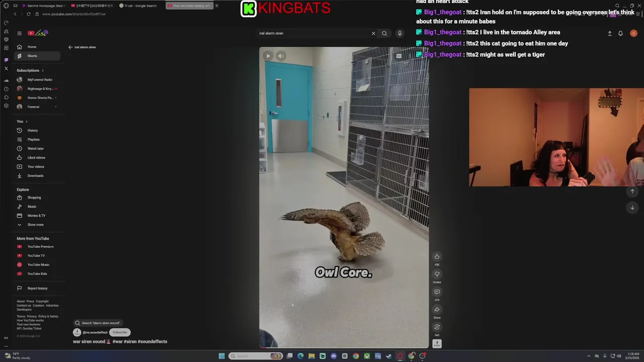The width and height of the screenshot is (644, 362).
Task: Open the account avatar menu
Action: pos(633,33)
